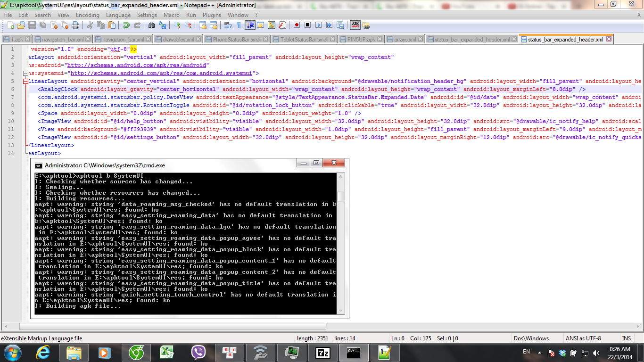Follow the res/com.android.systemui URL link
The image size is (644, 362).
[161, 73]
